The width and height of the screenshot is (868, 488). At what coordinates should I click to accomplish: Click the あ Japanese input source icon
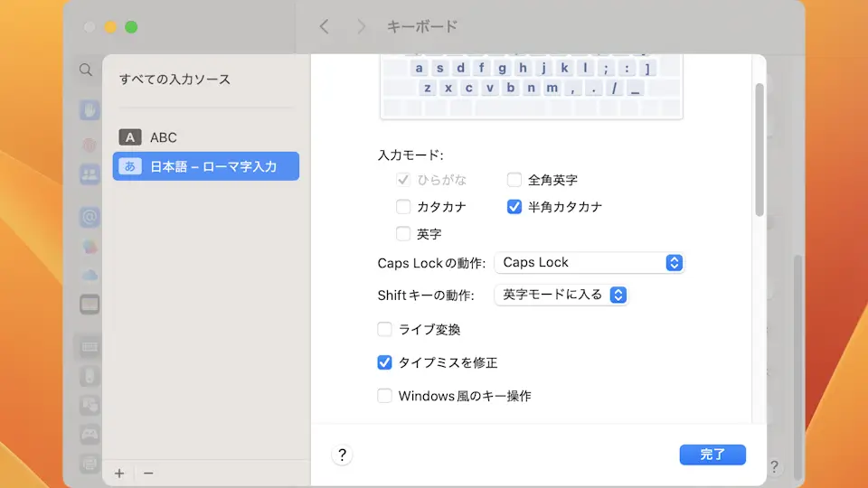[131, 166]
